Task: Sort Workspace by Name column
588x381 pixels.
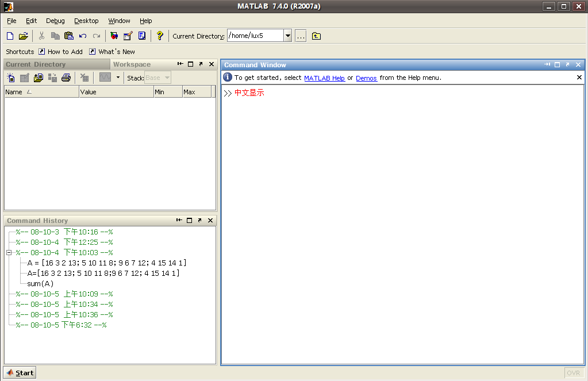Action: point(41,92)
